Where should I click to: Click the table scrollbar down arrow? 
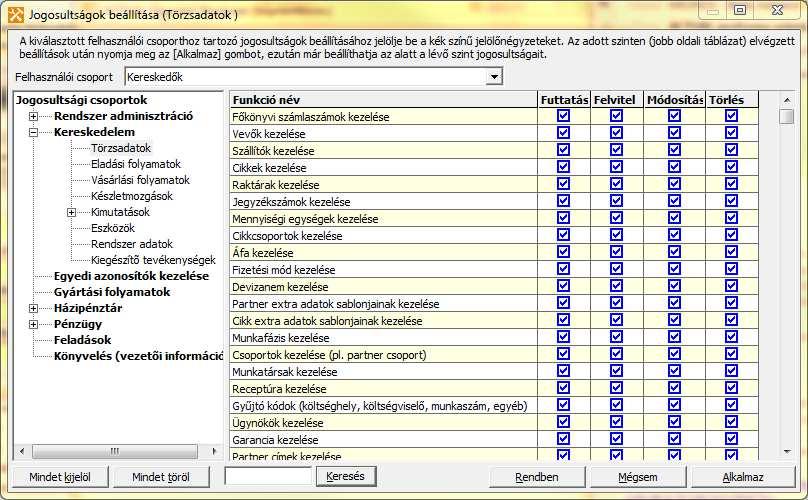[786, 452]
